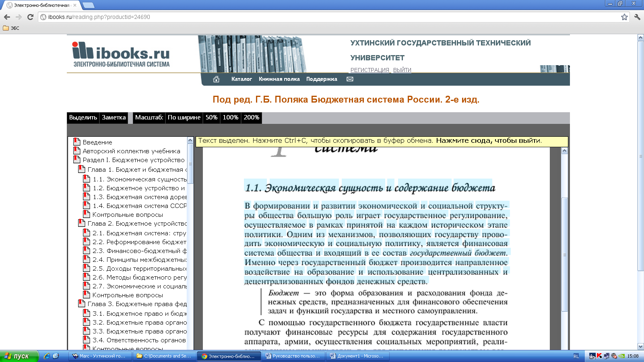The image size is (644, 362).
Task: Switch to C:\Documents and Se taskbar item
Action: [164, 356]
